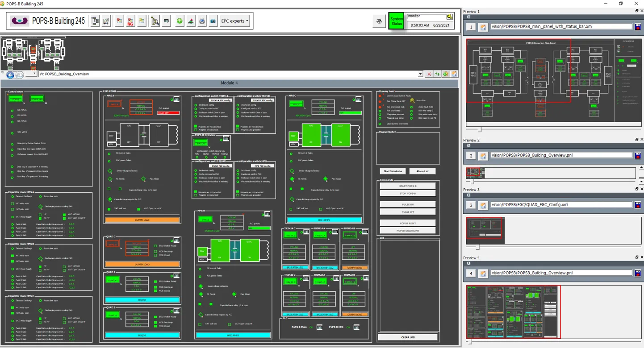The image size is (644, 348).
Task: Collapse Preview 4 with the chevron button
Action: [468, 264]
